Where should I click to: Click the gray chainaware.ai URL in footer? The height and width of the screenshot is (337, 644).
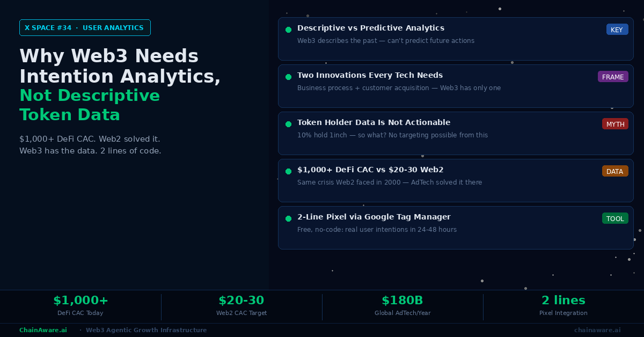click(597, 330)
